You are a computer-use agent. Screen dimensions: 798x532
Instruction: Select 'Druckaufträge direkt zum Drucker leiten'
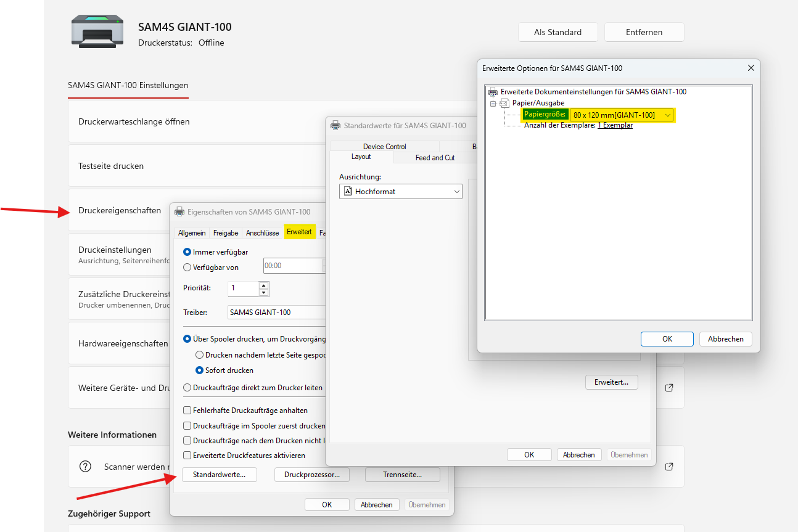188,388
